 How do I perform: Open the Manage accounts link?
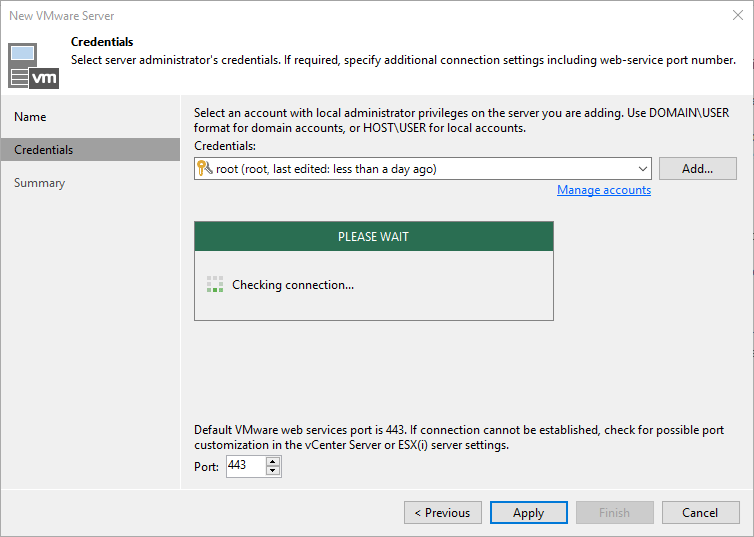pos(604,190)
